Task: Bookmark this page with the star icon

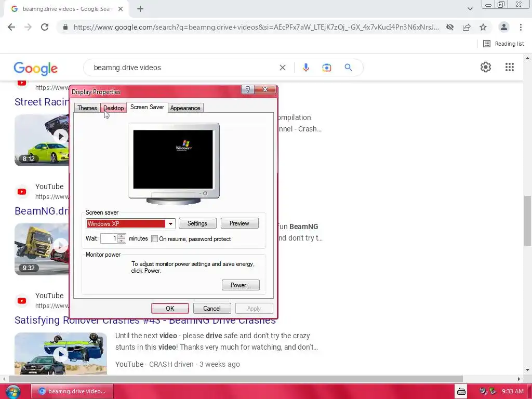Action: (x=483, y=27)
